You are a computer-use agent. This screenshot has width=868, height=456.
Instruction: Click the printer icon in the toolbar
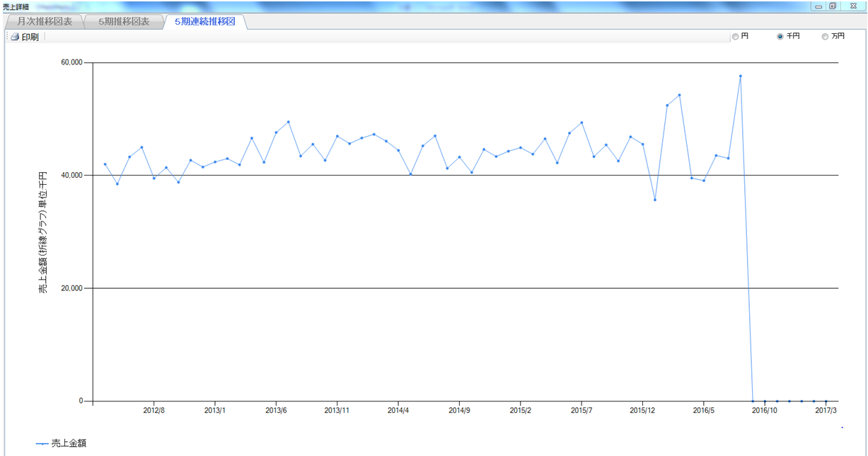pyautogui.click(x=15, y=37)
